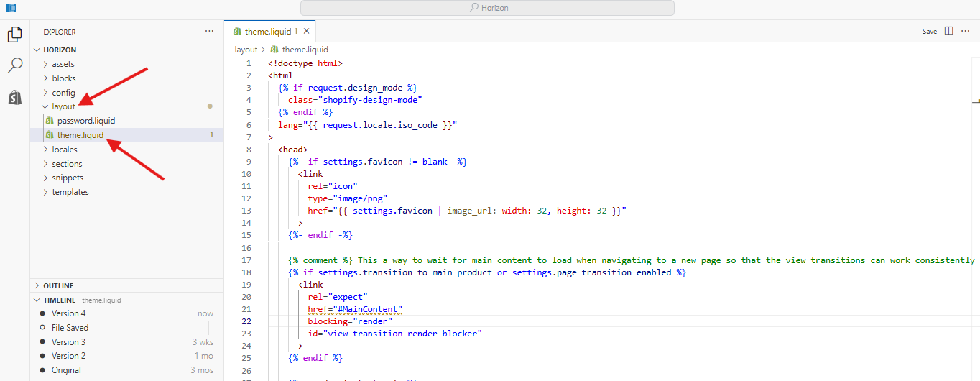Open editor more actions ellipsis menu
Image resolution: width=980 pixels, height=381 pixels.
[x=965, y=31]
